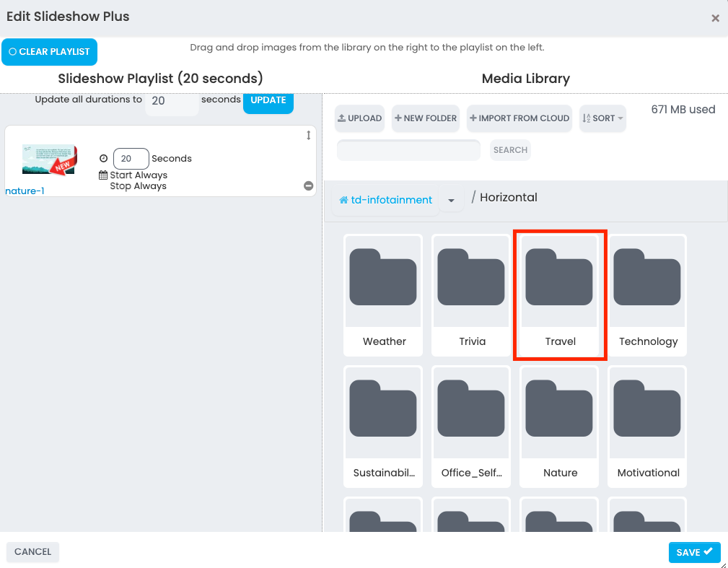Focus the media library search field

click(x=408, y=150)
